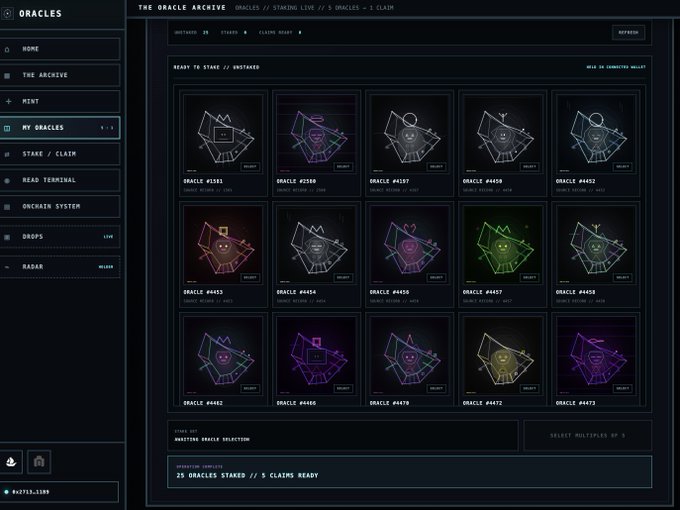Select Oracle #4458 via its Select button
This screenshot has width=680, height=510.
pyautogui.click(x=623, y=278)
